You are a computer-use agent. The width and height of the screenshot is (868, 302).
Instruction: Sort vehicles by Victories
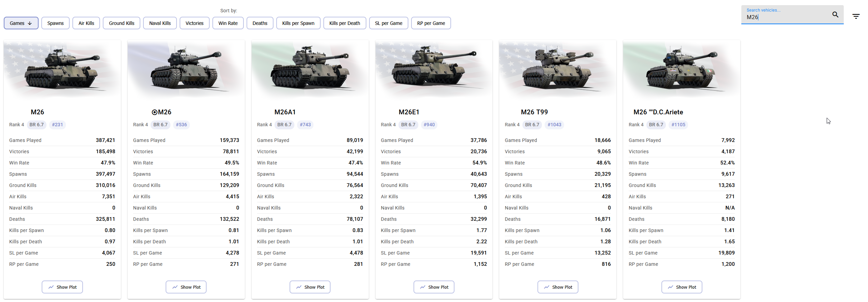tap(195, 23)
